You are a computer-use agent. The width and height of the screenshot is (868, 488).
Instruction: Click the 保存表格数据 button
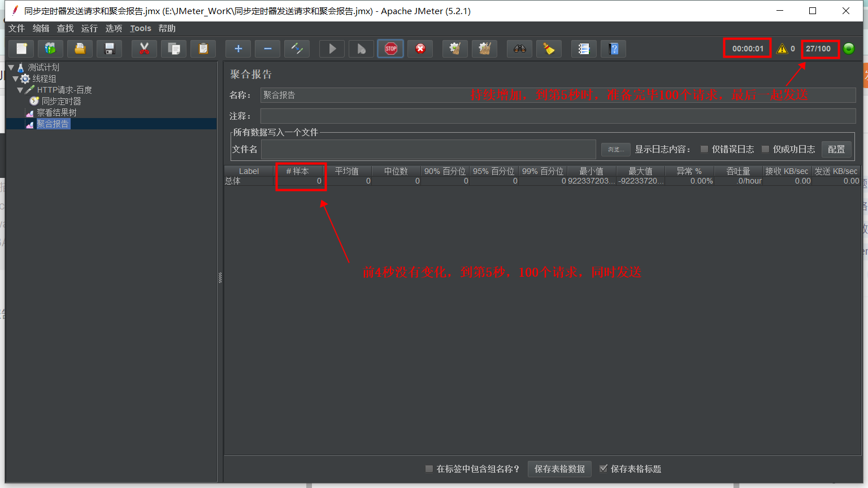click(x=559, y=469)
